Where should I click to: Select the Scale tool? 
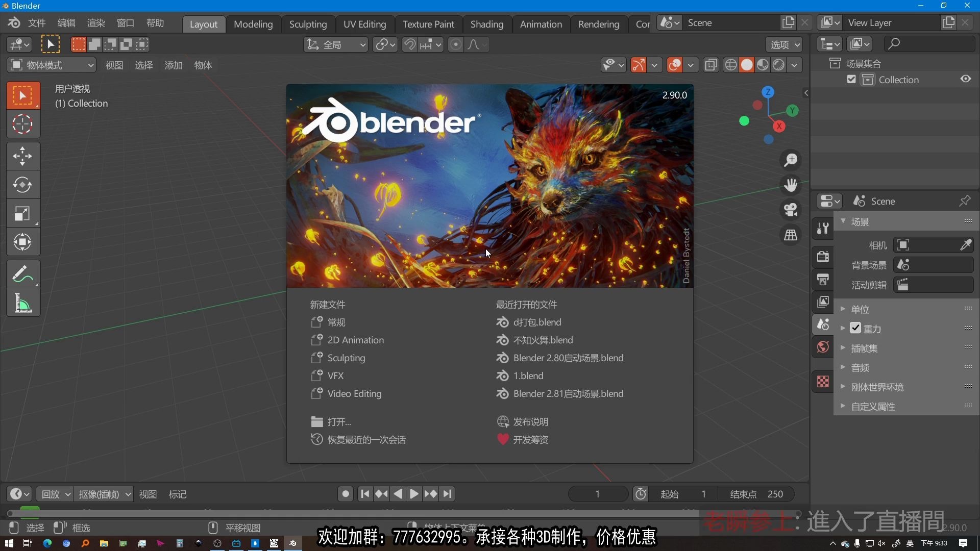[23, 213]
